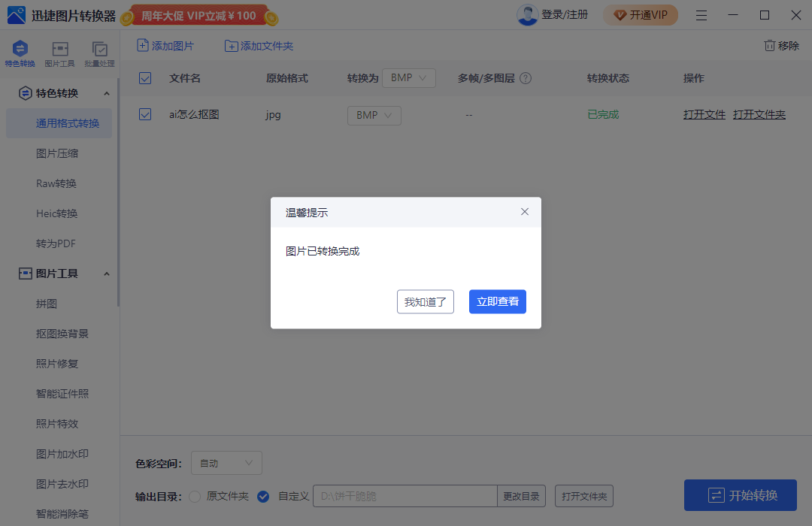
Task: Select Raw转换 in sidebar
Action: pos(56,183)
